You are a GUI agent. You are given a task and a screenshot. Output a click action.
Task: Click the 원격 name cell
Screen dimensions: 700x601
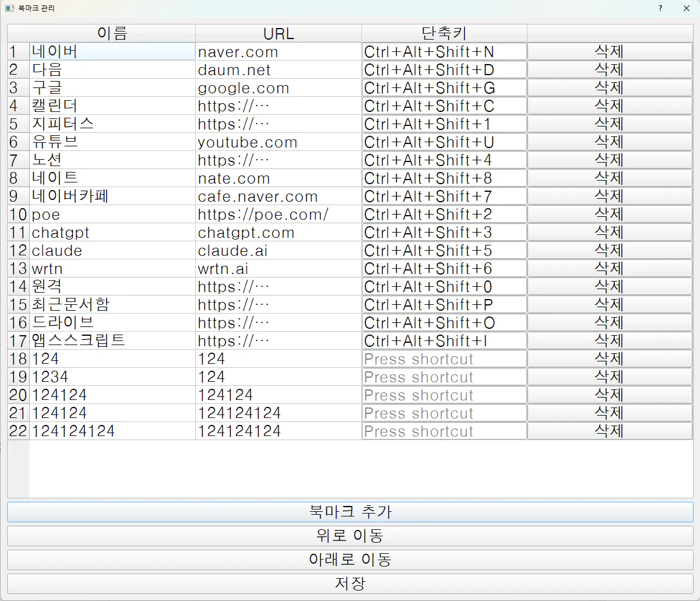(112, 286)
